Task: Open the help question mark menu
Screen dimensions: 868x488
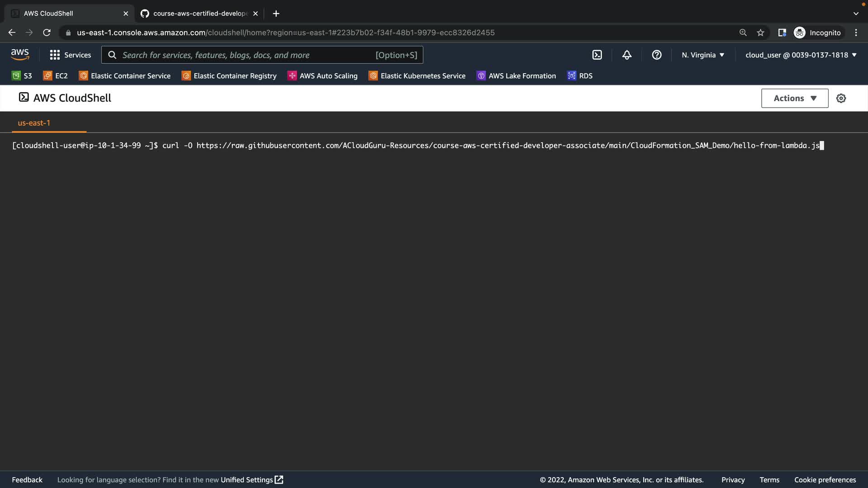Action: 656,55
